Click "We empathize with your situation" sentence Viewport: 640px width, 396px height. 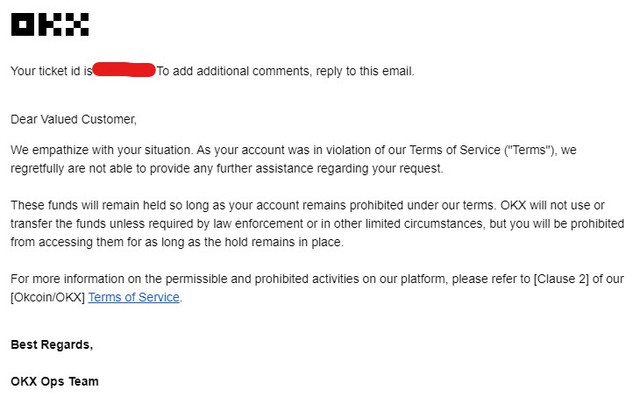pyautogui.click(x=101, y=150)
